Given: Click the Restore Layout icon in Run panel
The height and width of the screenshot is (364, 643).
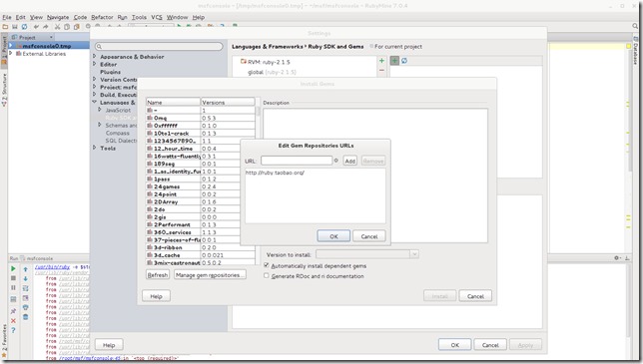Looking at the screenshot, I should point(13,299).
